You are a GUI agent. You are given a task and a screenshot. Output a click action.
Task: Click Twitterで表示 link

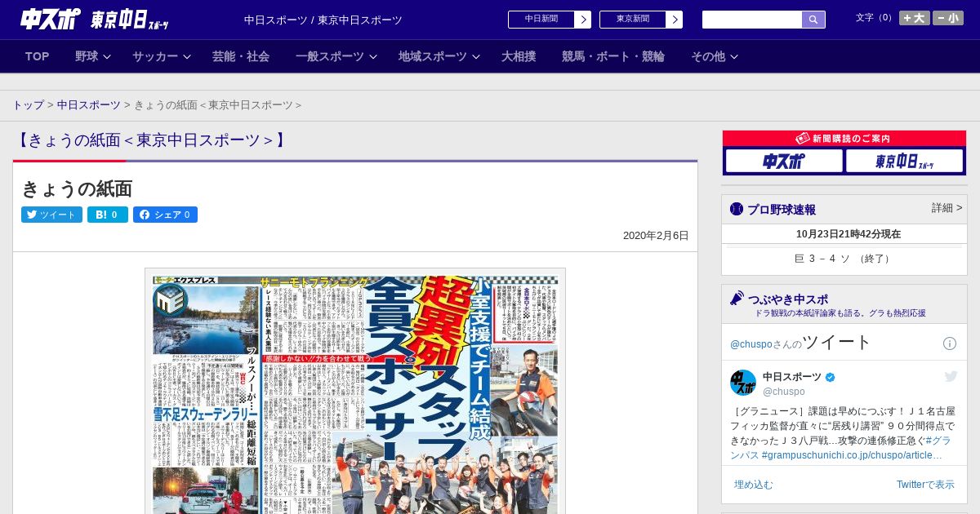pyautogui.click(x=925, y=485)
